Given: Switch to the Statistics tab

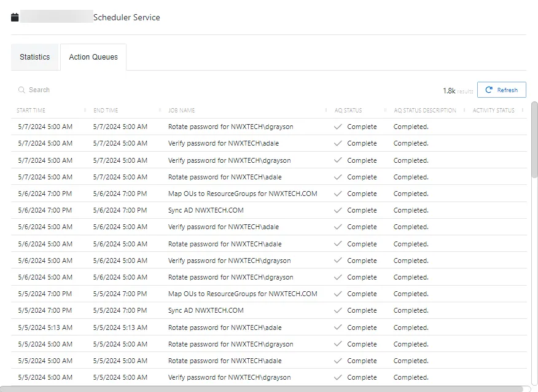Looking at the screenshot, I should 34,57.
